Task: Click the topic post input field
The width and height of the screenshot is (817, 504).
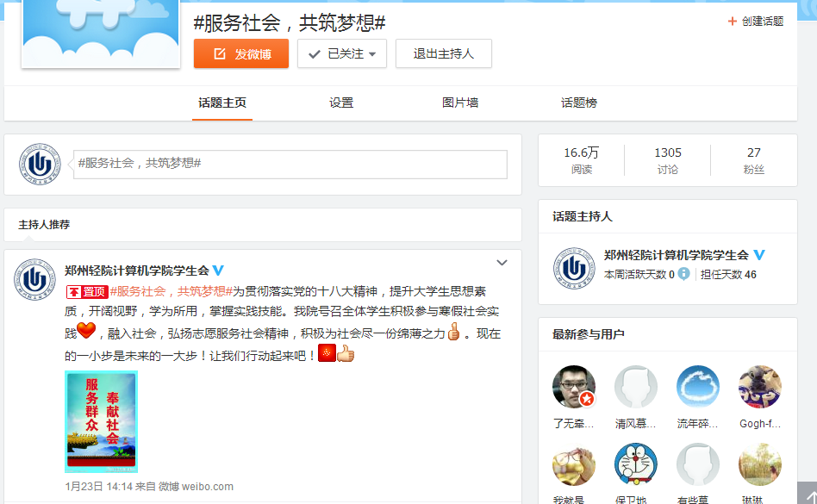Action: click(290, 164)
